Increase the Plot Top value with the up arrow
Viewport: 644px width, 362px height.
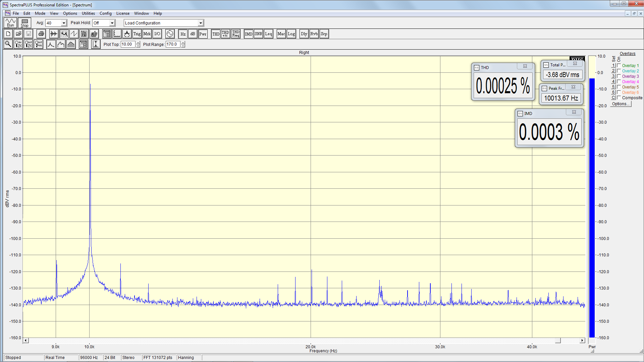138,43
